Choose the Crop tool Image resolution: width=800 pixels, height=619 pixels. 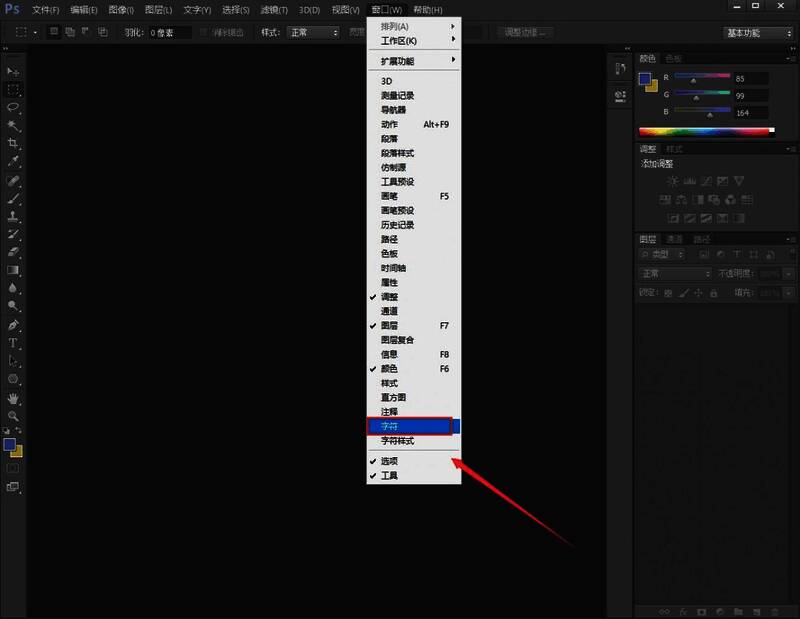(14, 143)
